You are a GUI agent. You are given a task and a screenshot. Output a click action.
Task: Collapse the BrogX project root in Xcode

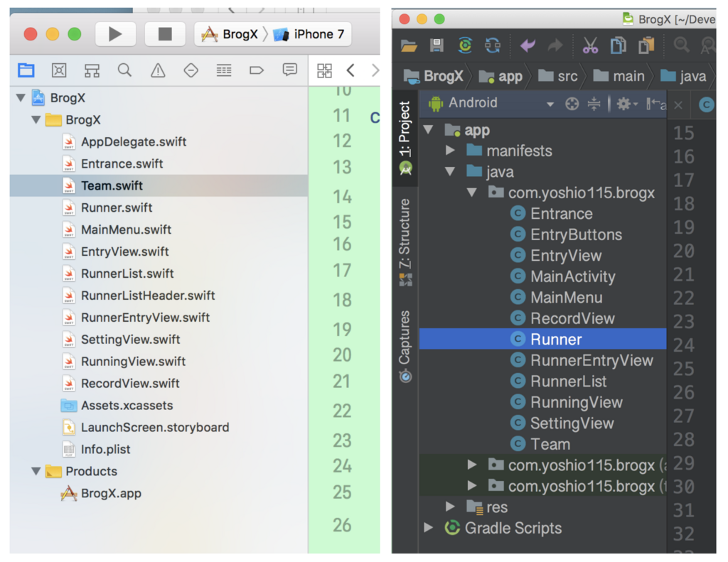click(21, 97)
